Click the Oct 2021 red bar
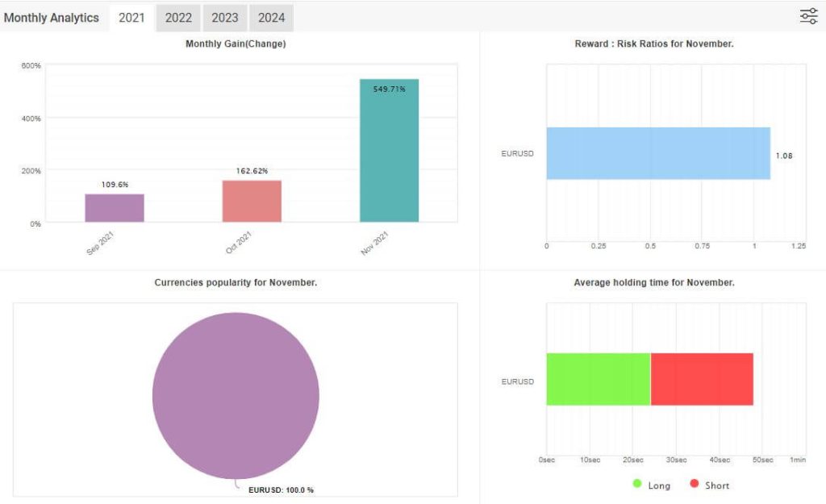 click(252, 202)
